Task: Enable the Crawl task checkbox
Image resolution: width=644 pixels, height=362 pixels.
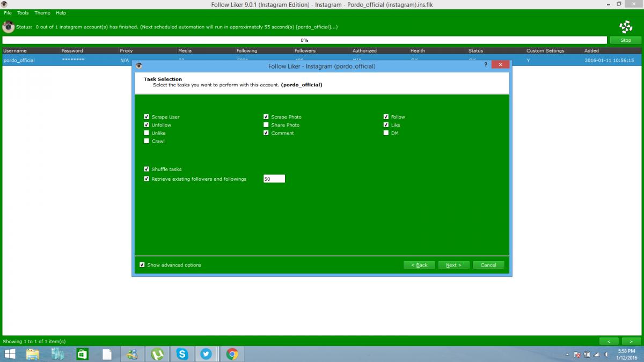Action: click(147, 141)
